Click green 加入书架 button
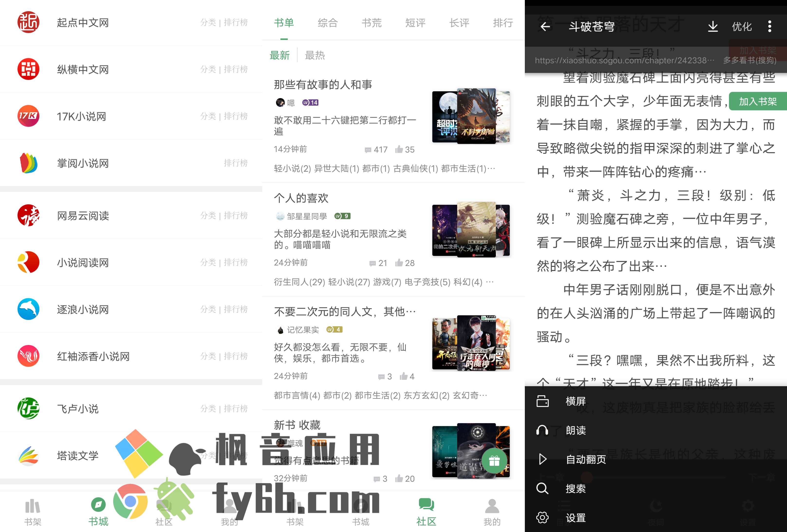 pos(758,101)
